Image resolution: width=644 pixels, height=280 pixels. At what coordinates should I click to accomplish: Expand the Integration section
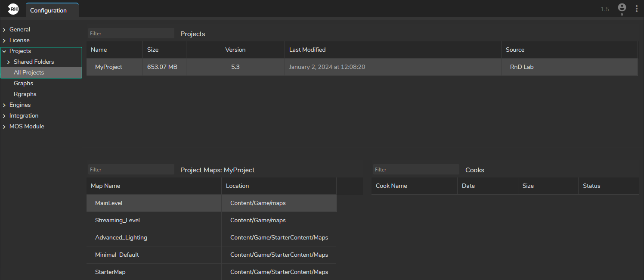tap(4, 116)
